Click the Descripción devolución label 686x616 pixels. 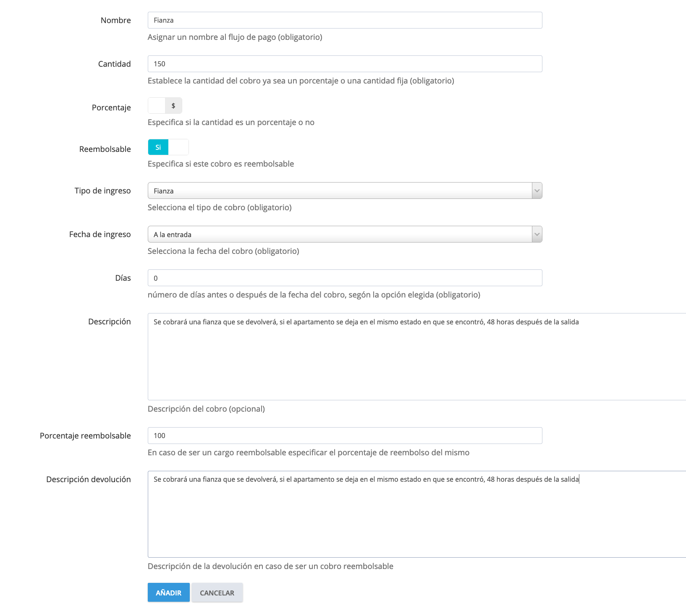[x=88, y=480]
